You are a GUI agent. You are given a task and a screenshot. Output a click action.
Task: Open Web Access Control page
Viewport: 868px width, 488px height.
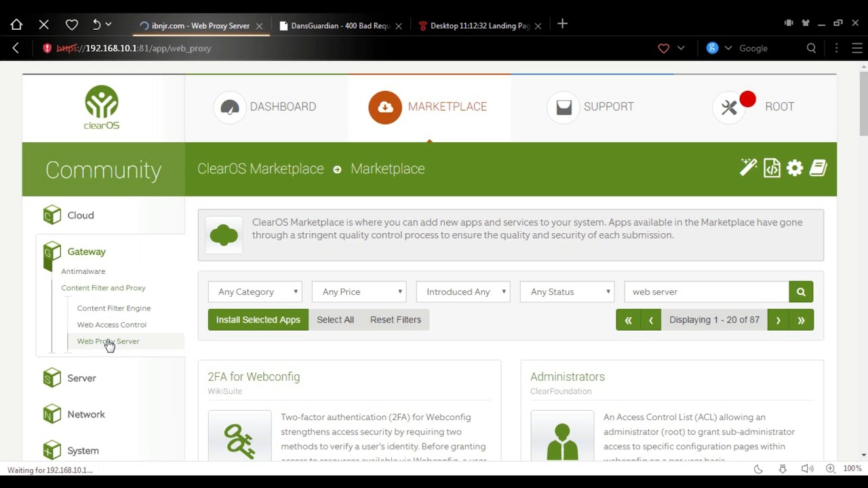[x=112, y=325]
